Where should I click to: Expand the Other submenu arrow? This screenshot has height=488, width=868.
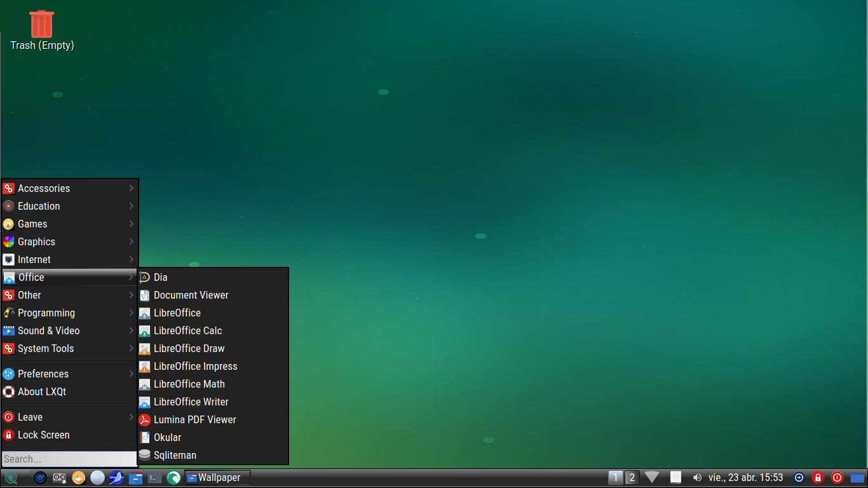(132, 295)
